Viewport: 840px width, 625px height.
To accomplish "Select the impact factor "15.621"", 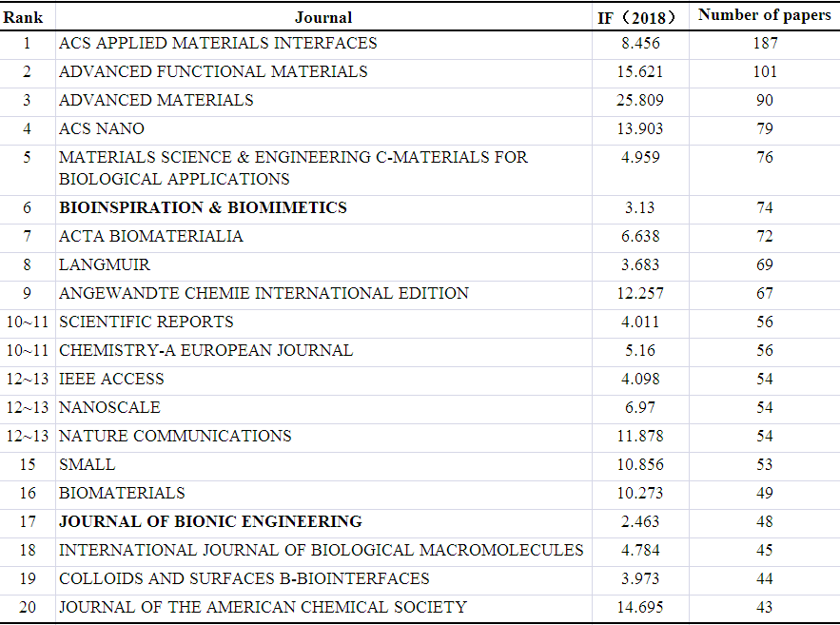I will tap(640, 71).
